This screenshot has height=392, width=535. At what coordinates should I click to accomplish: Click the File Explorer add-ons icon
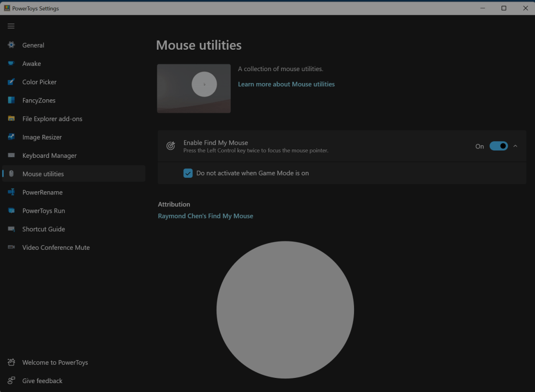point(12,119)
